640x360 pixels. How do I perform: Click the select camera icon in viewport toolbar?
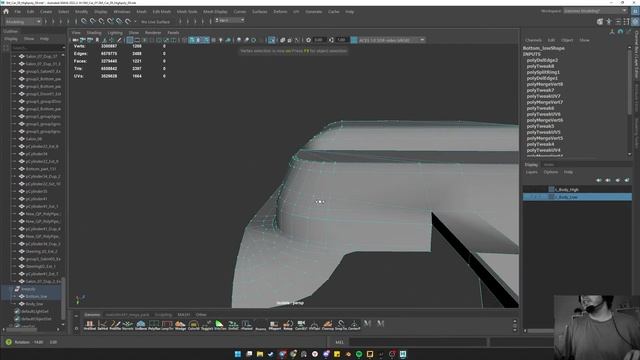point(75,40)
